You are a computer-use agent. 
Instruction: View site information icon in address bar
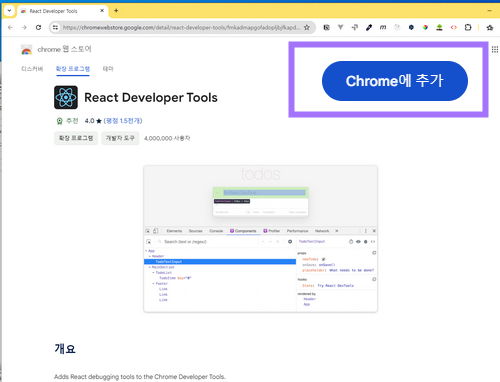tap(55, 27)
